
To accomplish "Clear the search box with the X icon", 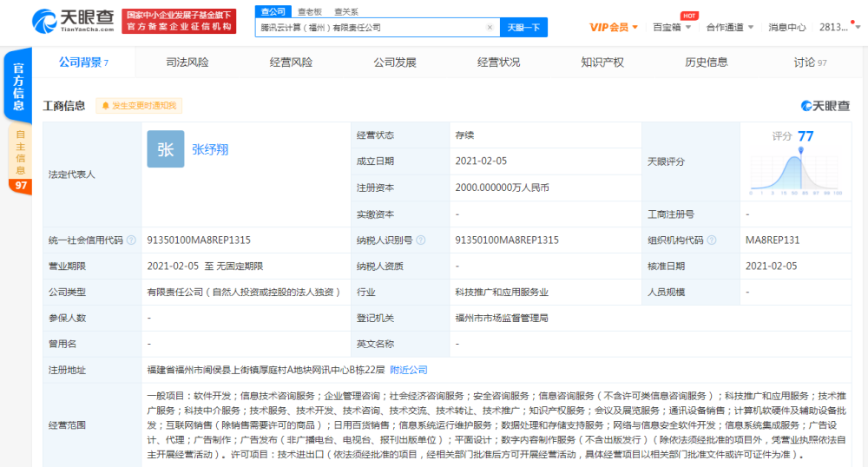I will click(490, 27).
